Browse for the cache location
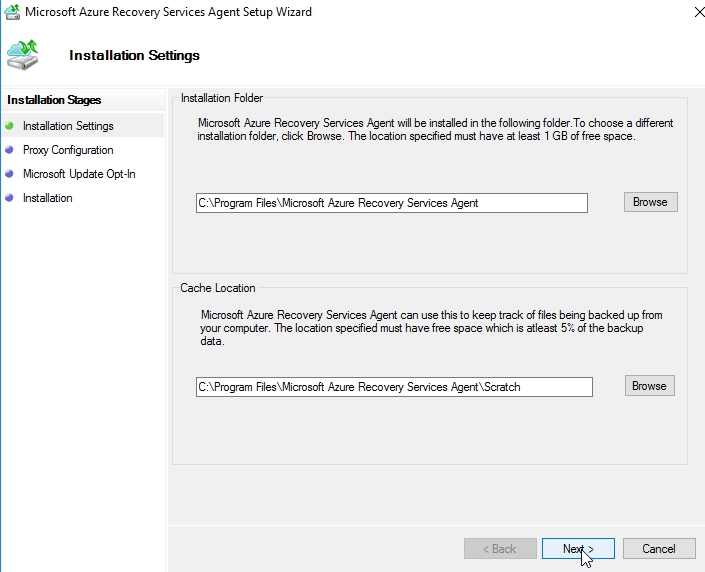The image size is (705, 572). coord(650,386)
